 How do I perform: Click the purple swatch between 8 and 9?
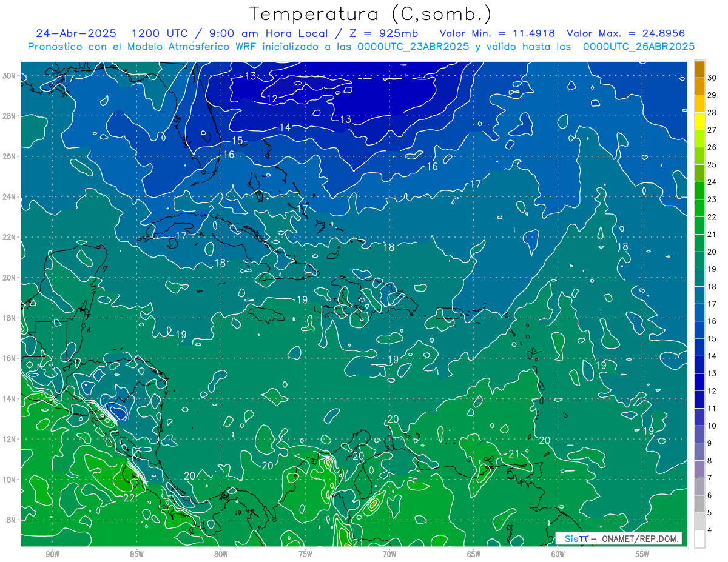[700, 452]
